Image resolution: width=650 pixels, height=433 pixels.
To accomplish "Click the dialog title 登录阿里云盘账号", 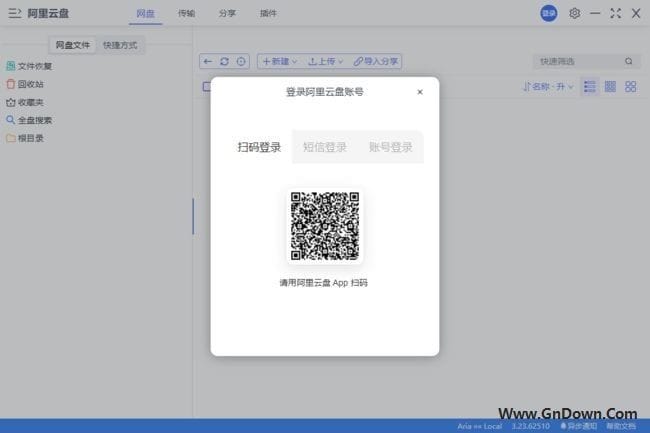I will [x=325, y=92].
